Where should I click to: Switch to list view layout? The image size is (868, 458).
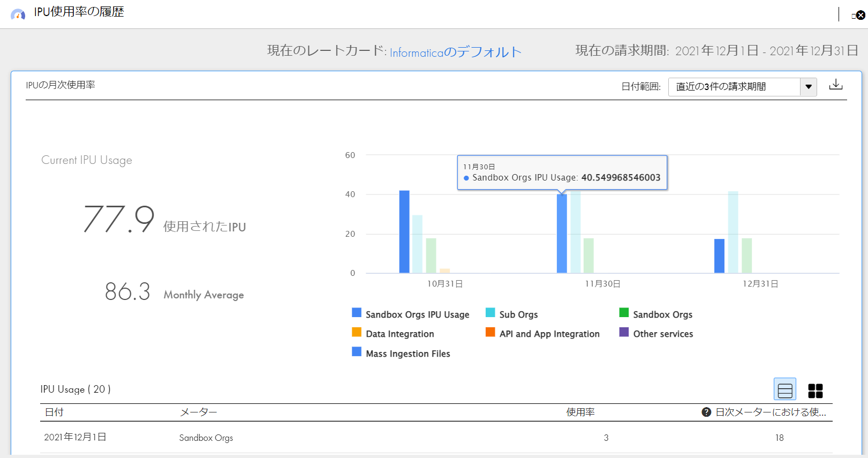[785, 390]
